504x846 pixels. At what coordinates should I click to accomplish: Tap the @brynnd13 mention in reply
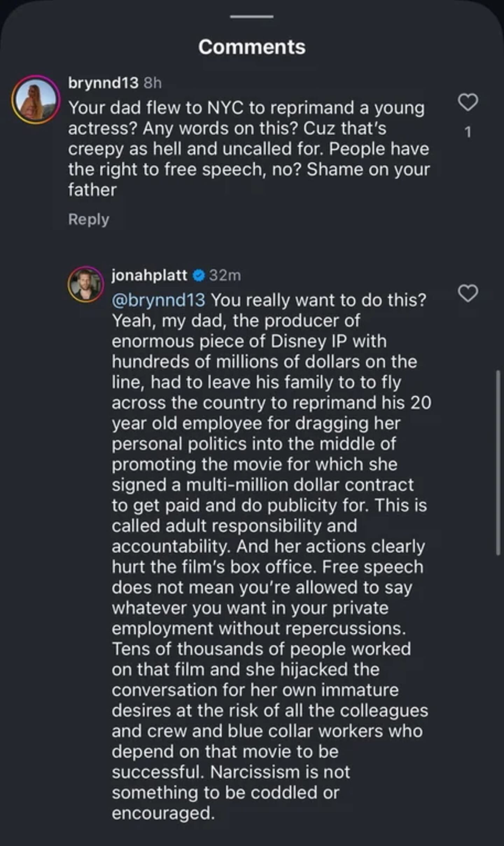(159, 300)
